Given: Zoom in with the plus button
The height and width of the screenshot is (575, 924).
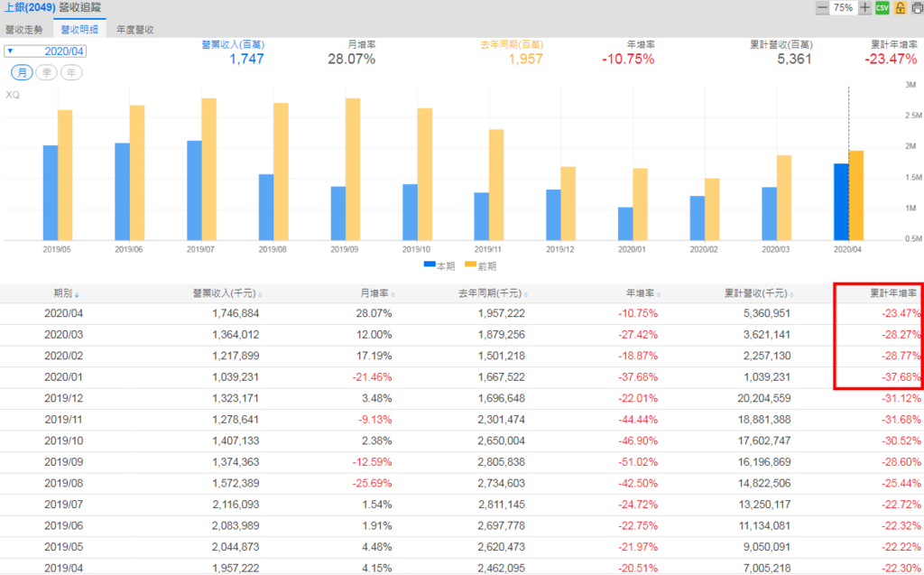Looking at the screenshot, I should (x=864, y=7).
